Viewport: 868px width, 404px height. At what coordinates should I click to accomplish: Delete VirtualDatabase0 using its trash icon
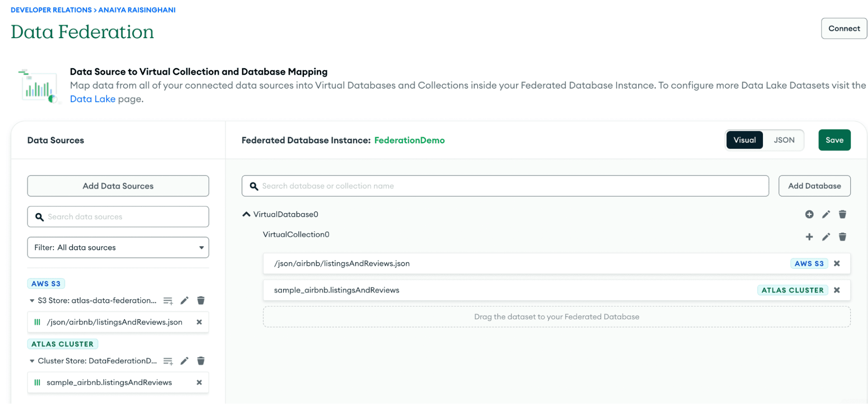(842, 214)
